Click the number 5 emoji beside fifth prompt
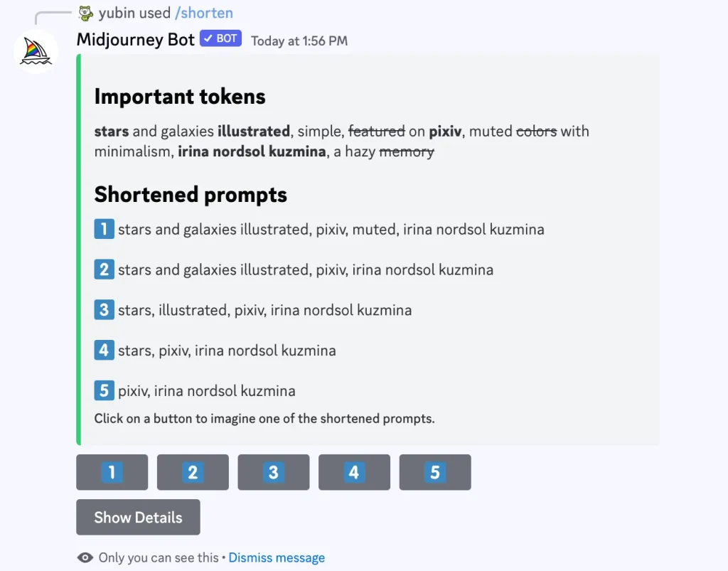 click(x=104, y=391)
